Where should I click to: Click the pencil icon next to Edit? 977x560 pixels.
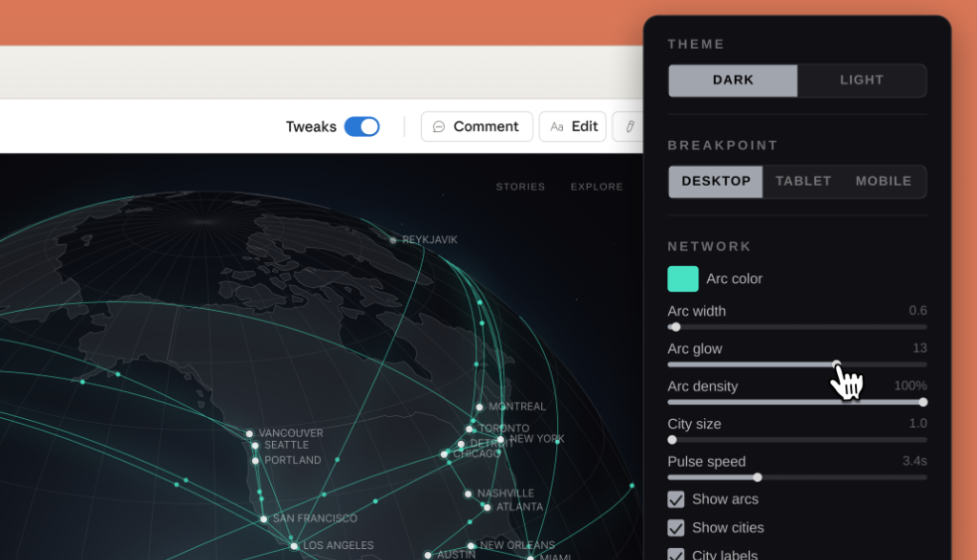click(629, 127)
